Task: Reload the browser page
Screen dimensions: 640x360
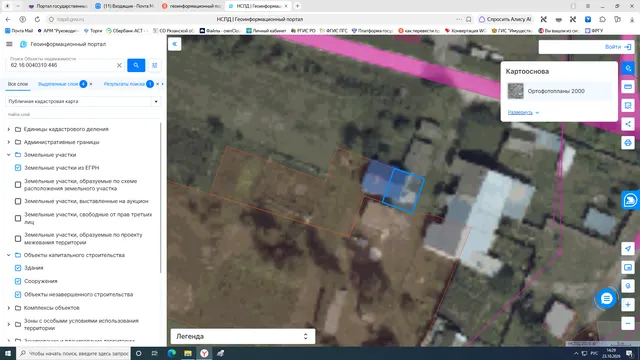Action: (37, 19)
